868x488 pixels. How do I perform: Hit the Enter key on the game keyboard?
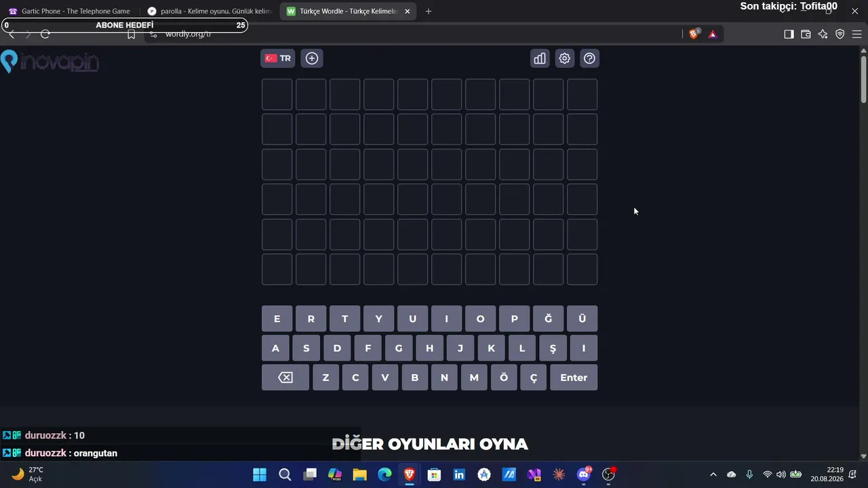point(574,378)
